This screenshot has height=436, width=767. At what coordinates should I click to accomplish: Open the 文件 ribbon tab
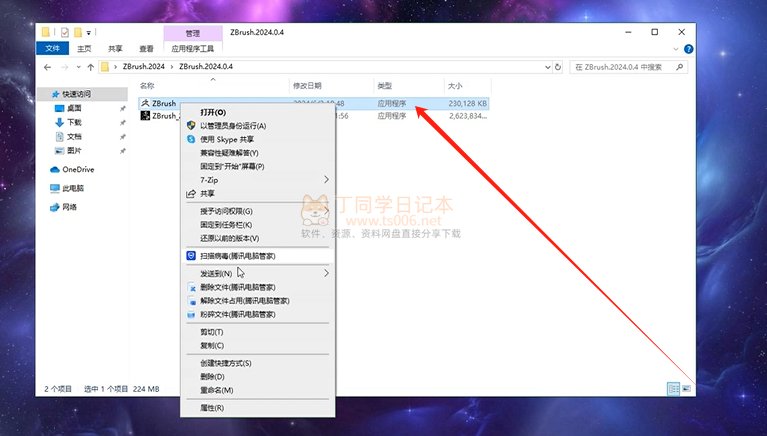tap(52, 48)
